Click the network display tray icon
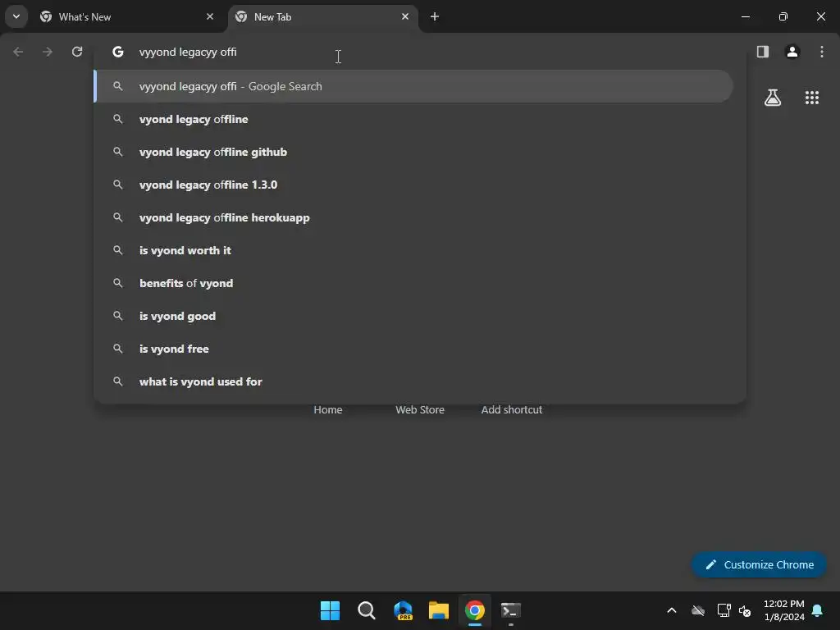The height and width of the screenshot is (630, 840). click(724, 610)
